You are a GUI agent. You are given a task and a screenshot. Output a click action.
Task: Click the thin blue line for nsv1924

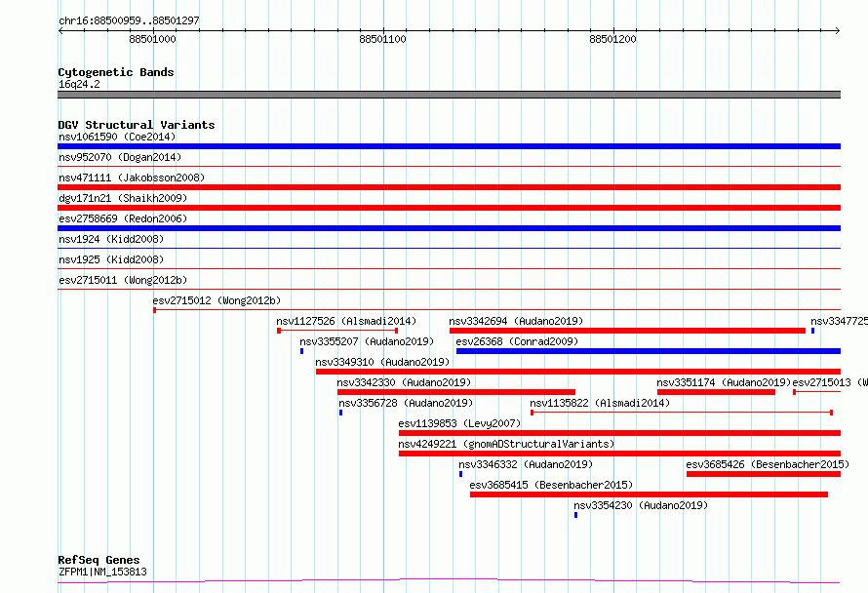coord(449,248)
